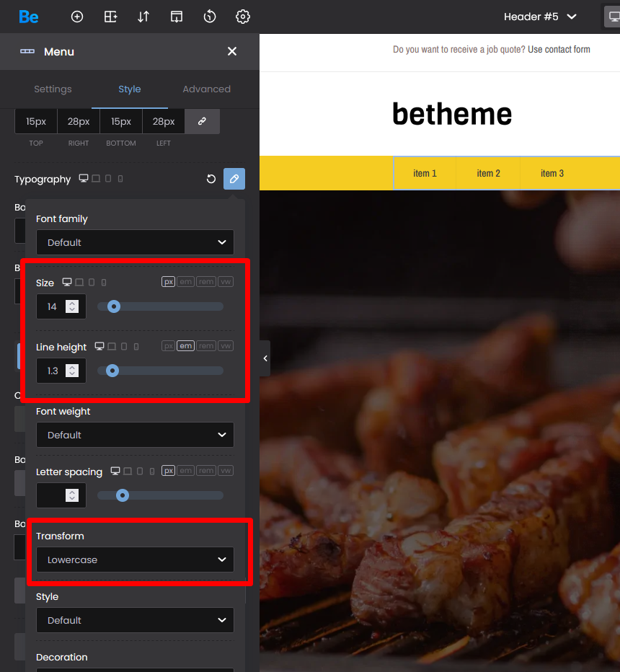Select mobile device icon for Letter spacing

pos(152,471)
